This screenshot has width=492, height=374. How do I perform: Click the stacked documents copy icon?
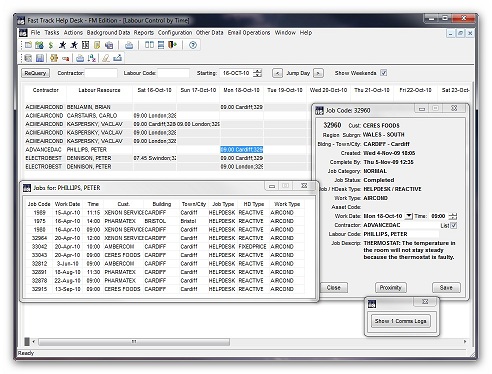tap(109, 45)
